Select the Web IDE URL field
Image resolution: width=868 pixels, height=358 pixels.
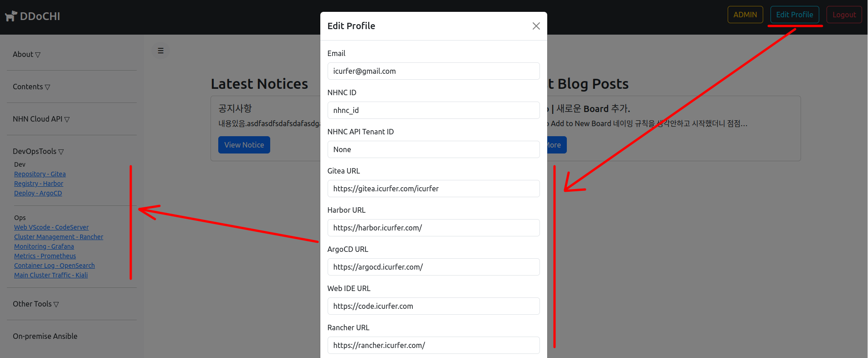[433, 306]
